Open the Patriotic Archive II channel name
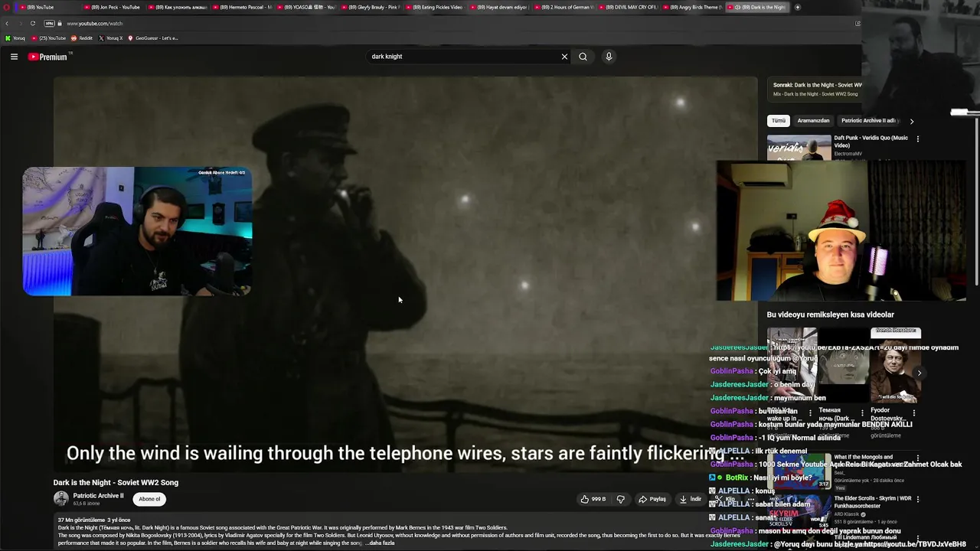The height and width of the screenshot is (551, 980). (x=98, y=496)
